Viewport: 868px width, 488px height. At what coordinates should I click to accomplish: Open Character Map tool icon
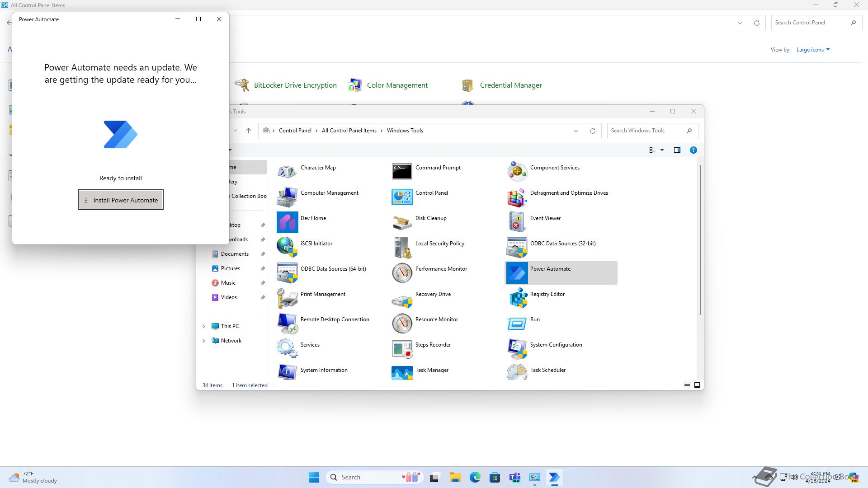click(287, 171)
